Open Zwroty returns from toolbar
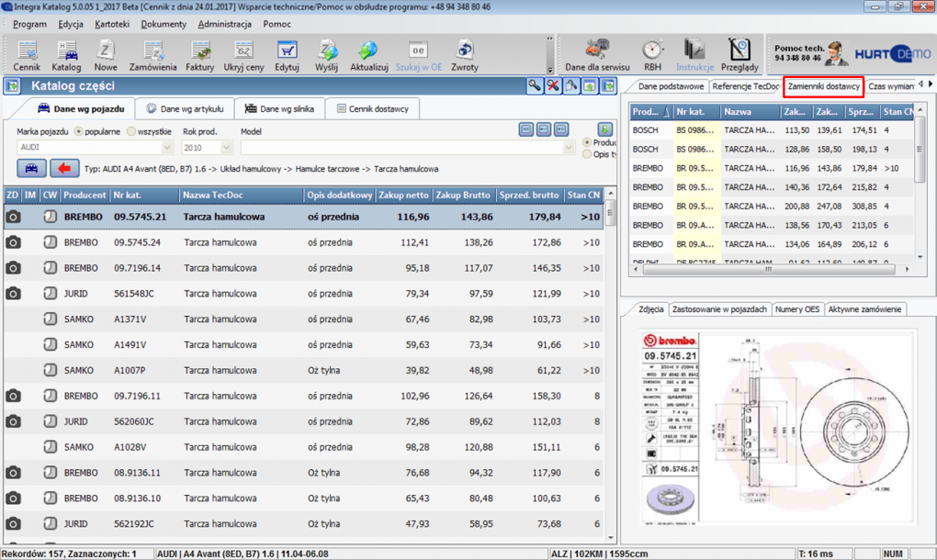This screenshot has width=937, height=560. [x=464, y=55]
